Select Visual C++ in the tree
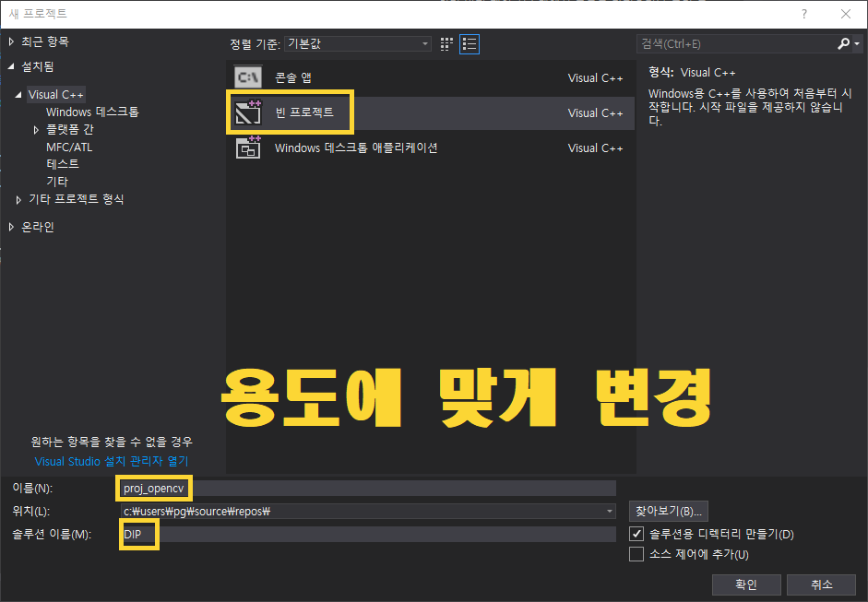This screenshot has width=868, height=602. [x=56, y=95]
